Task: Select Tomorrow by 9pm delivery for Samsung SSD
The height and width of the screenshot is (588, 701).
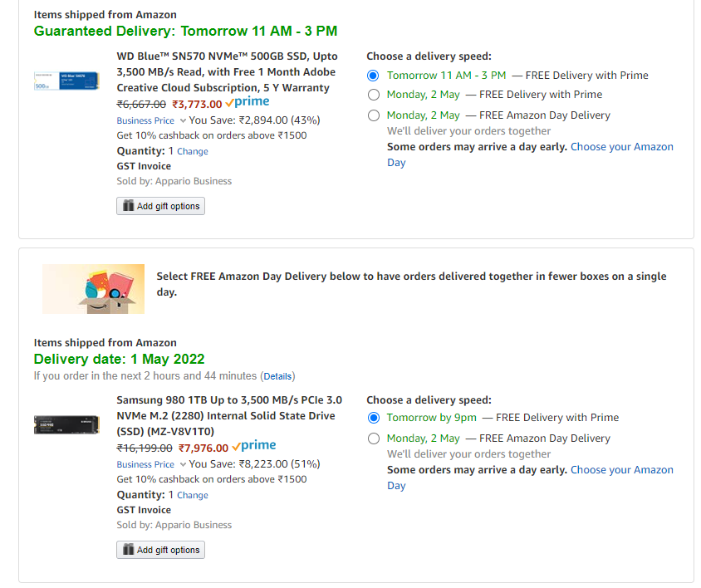Action: coord(373,418)
